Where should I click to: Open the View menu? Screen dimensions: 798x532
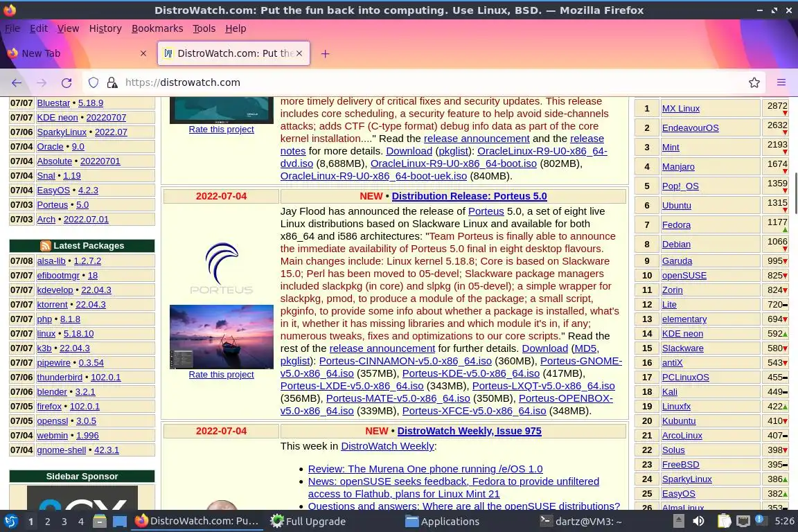68,28
